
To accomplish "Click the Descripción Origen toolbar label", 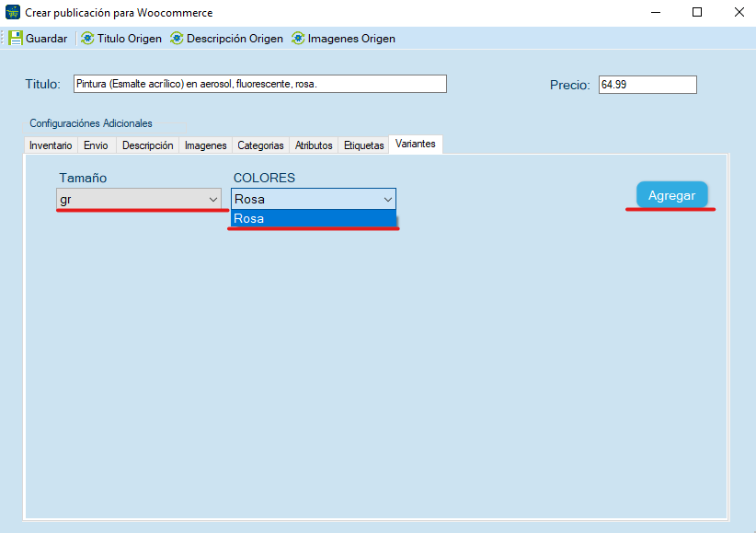I will [x=235, y=39].
